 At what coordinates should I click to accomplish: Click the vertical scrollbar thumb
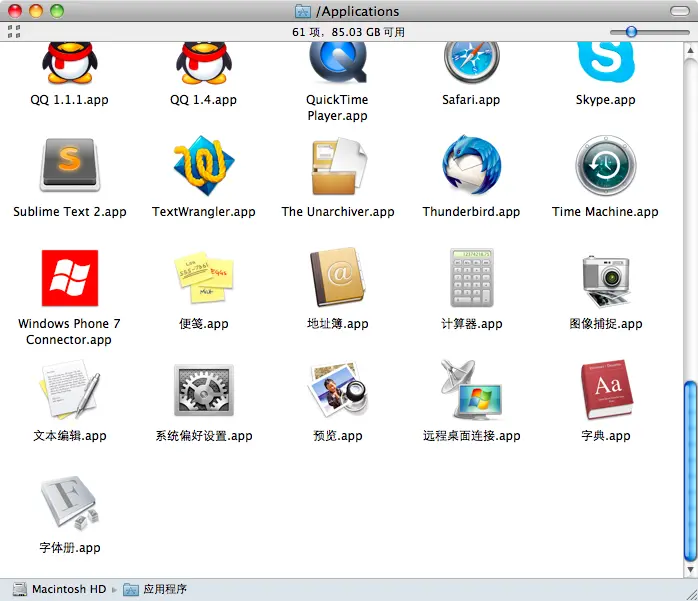point(690,471)
